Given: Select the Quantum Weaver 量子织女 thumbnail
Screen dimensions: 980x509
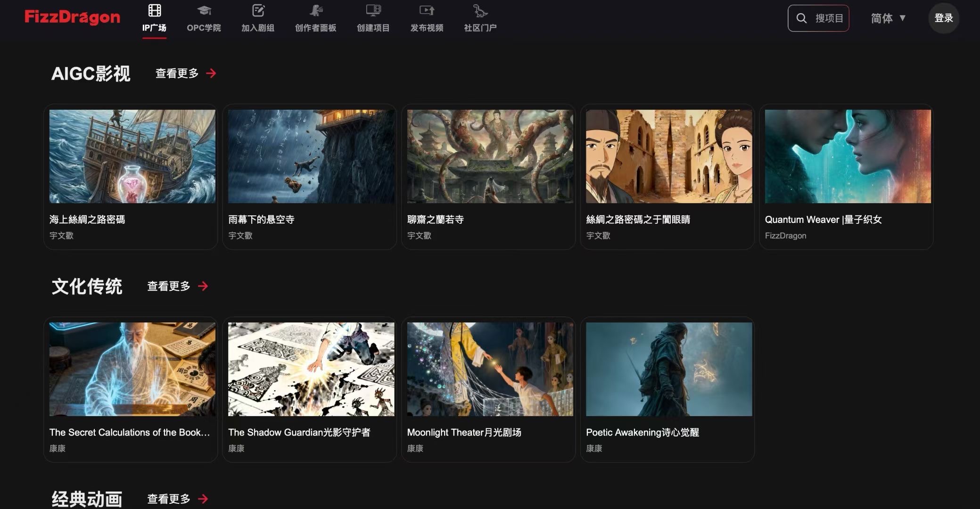Looking at the screenshot, I should coord(848,156).
